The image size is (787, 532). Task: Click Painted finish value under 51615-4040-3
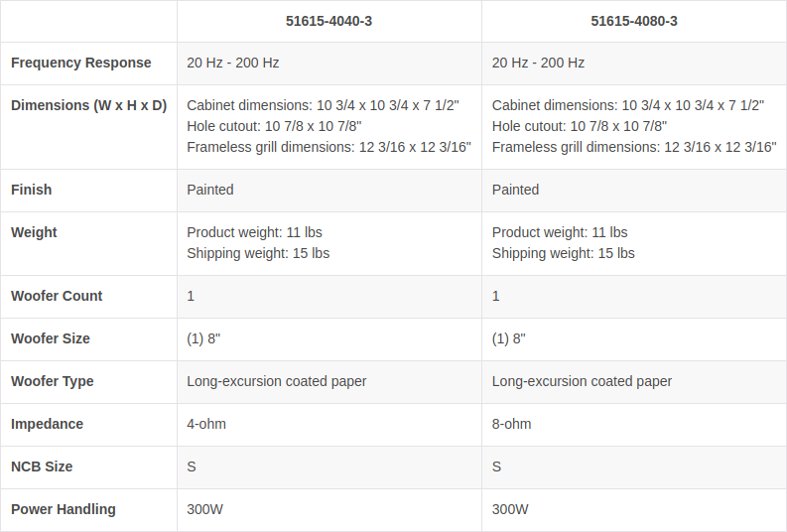click(210, 190)
